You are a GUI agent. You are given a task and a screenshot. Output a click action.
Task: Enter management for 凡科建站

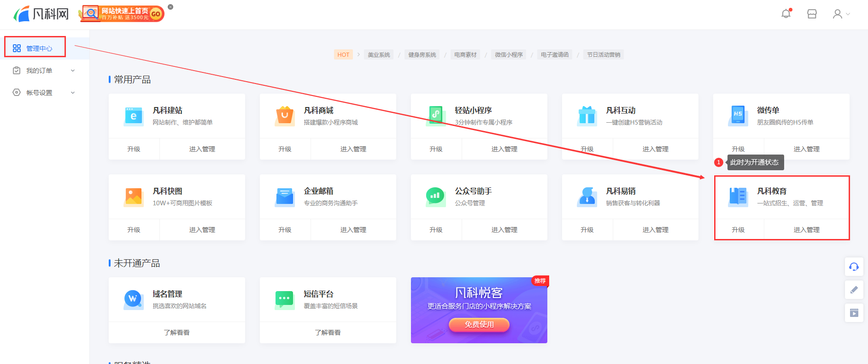(x=202, y=149)
